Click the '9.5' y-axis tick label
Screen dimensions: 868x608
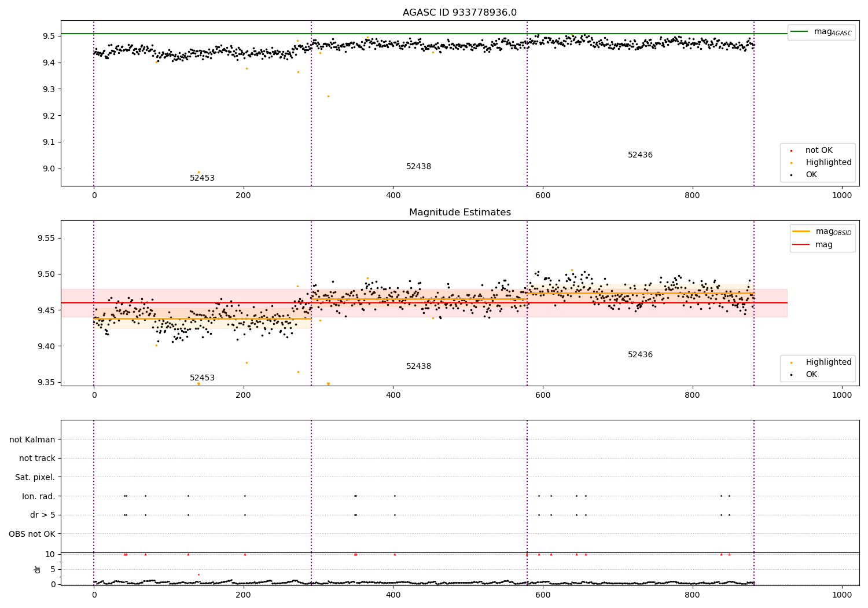[49, 36]
